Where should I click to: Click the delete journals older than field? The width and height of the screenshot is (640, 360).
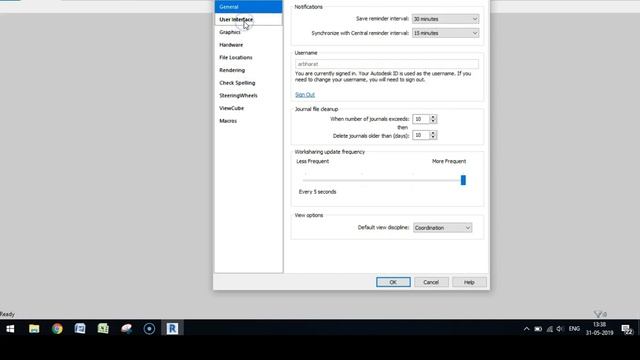click(421, 135)
